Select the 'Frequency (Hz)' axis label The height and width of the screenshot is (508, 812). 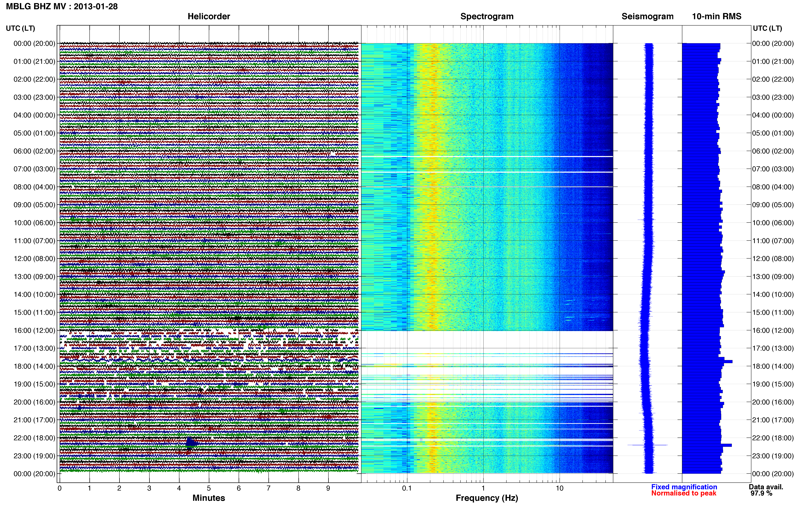click(x=487, y=498)
